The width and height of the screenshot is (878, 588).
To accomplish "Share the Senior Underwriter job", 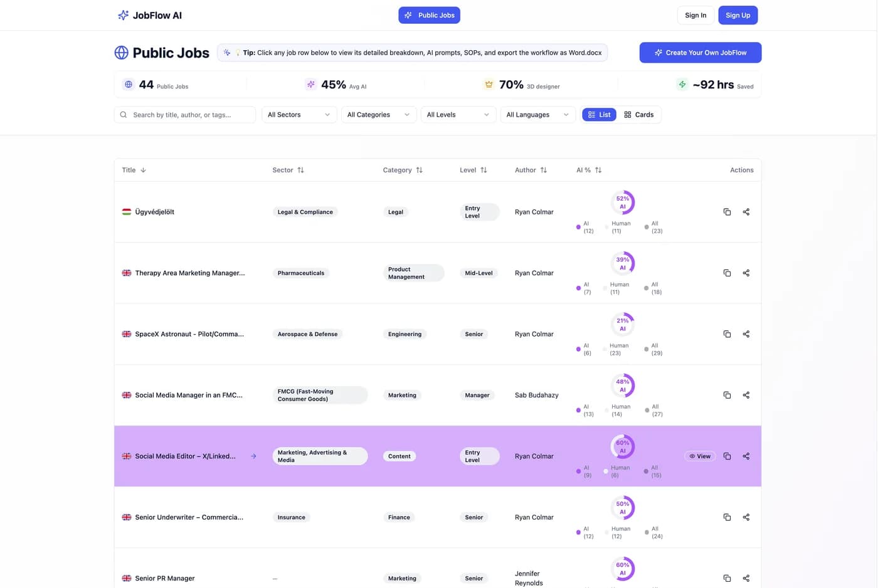I will pos(746,517).
